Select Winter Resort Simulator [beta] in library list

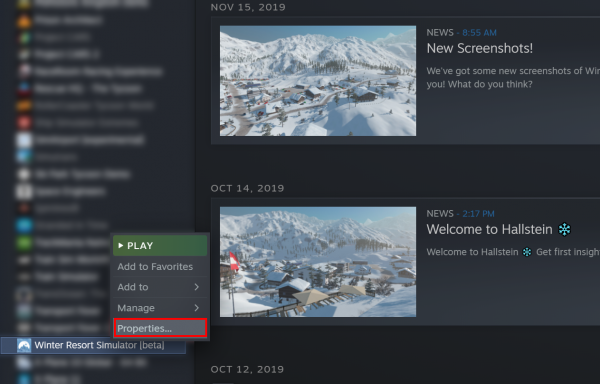pyautogui.click(x=93, y=345)
